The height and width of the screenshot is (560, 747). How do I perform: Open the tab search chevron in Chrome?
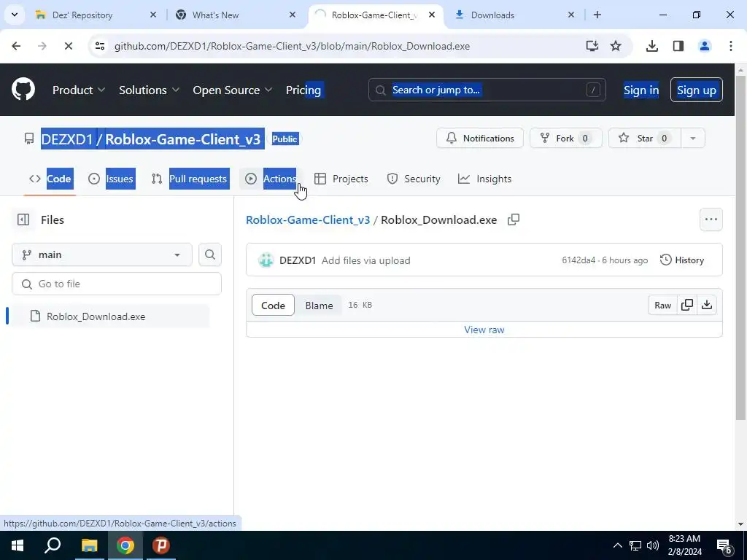(15, 15)
